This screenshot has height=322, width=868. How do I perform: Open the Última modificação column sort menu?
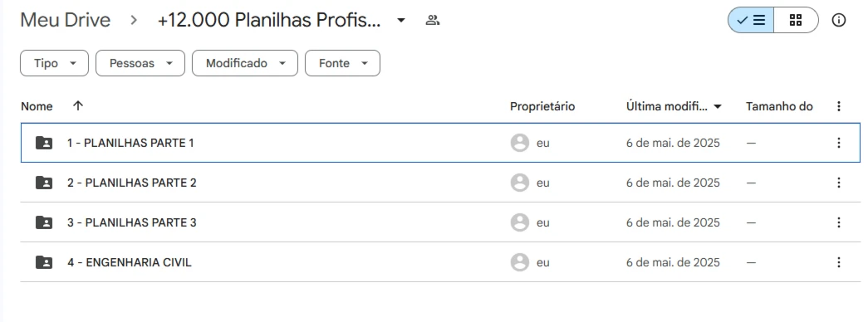point(674,106)
